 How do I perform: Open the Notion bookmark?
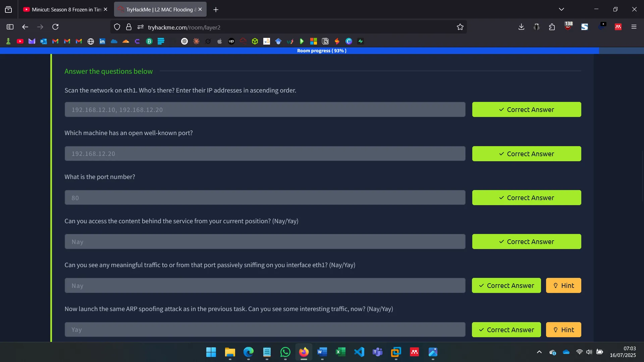click(x=325, y=41)
